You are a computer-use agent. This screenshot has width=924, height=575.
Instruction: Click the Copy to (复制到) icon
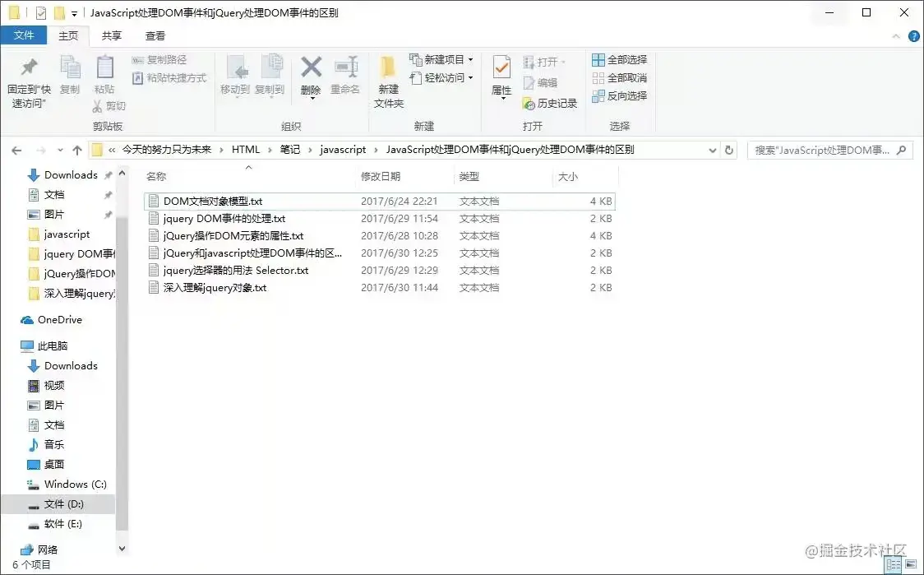tap(271, 67)
